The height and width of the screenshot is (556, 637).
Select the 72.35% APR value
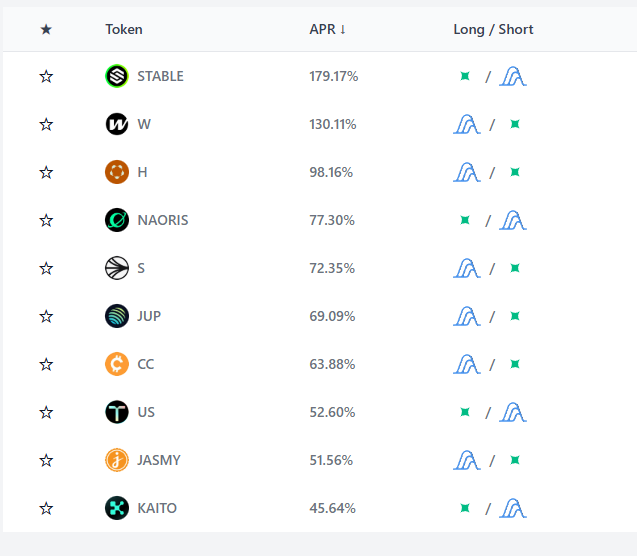(332, 268)
